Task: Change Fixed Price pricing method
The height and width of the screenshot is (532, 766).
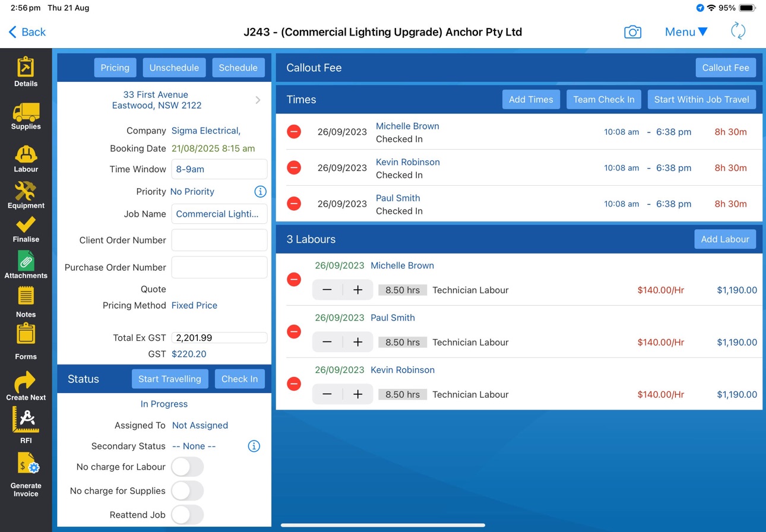Action: click(194, 305)
